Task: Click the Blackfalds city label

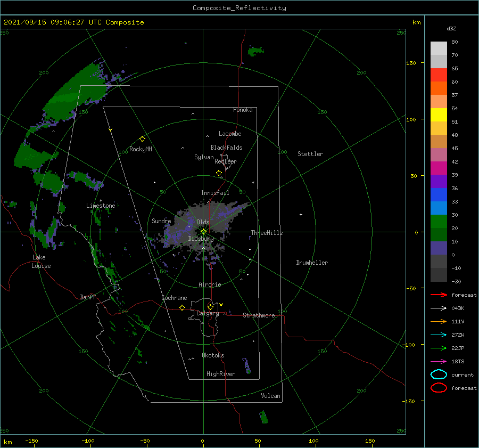Action: 226,148
